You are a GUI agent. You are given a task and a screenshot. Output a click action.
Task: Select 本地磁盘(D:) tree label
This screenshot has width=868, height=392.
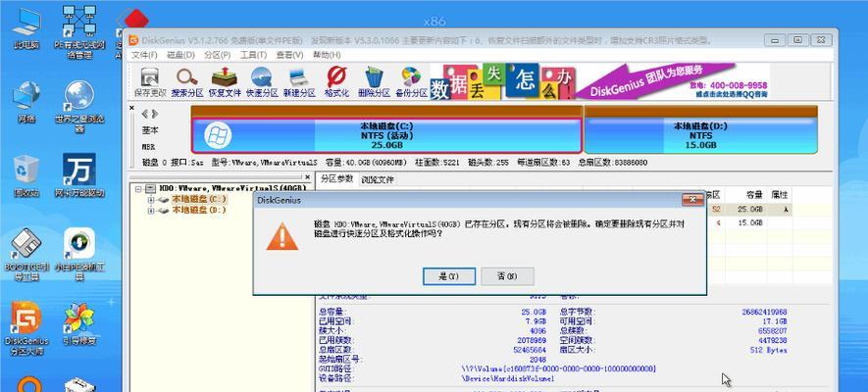point(199,210)
